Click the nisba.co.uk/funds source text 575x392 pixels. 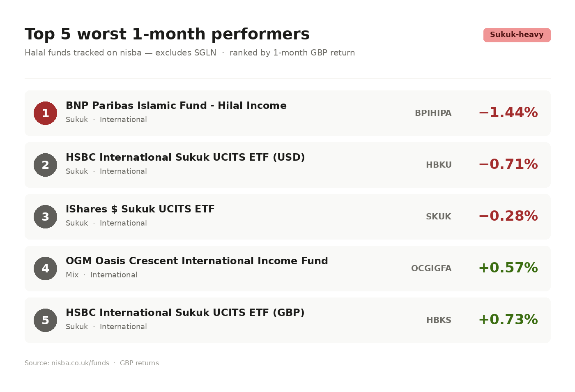click(x=80, y=363)
